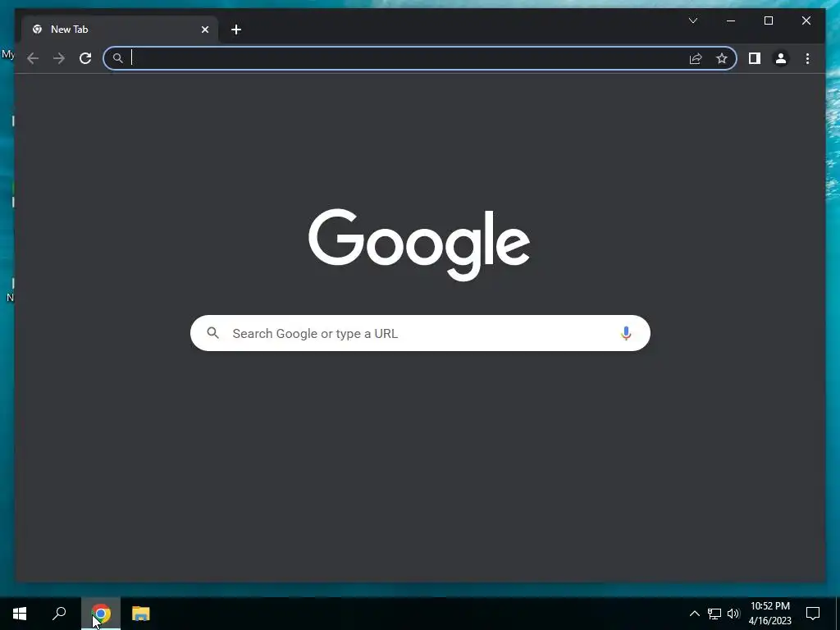Expand the tab search chevron
The width and height of the screenshot is (840, 630).
(692, 21)
